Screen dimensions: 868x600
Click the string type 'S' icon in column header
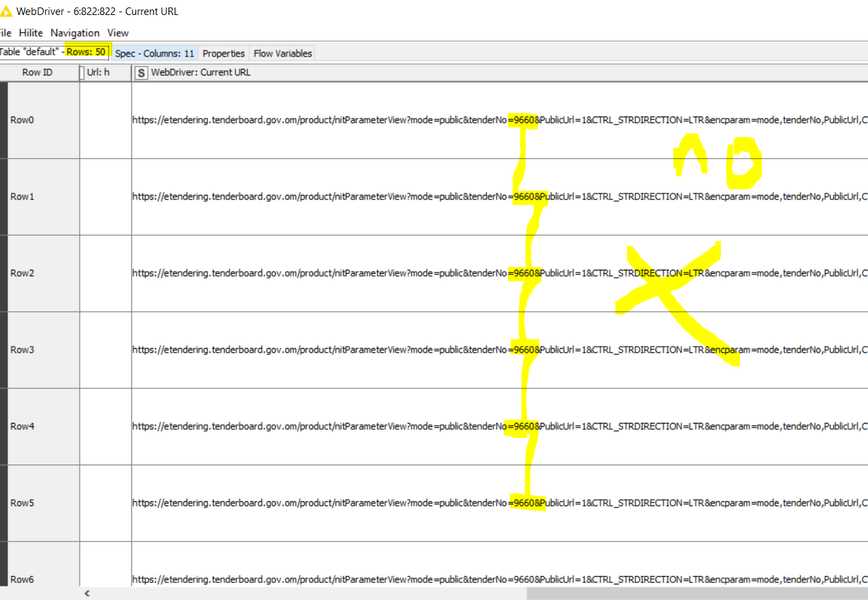coord(141,73)
